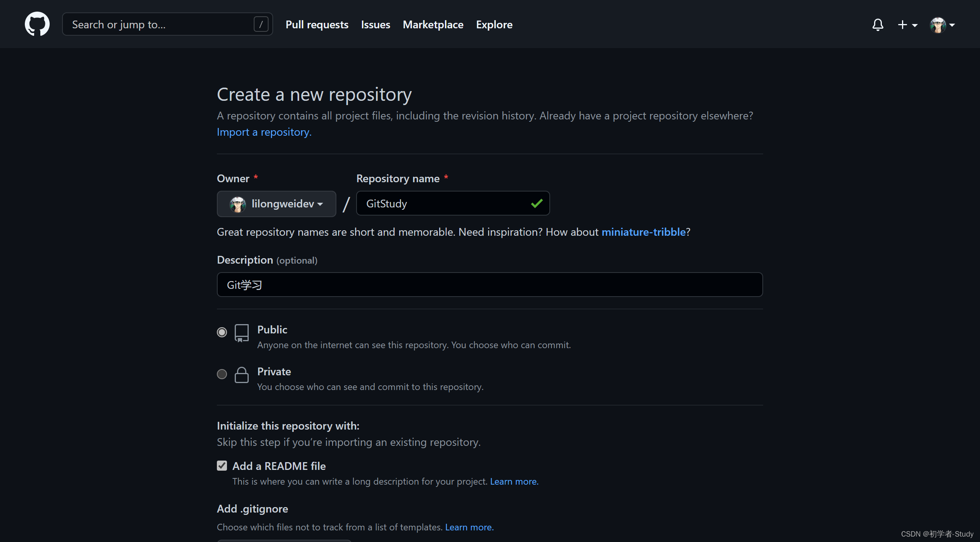Expand the owner dropdown selector
Screen dimensions: 980x542
pyautogui.click(x=276, y=203)
